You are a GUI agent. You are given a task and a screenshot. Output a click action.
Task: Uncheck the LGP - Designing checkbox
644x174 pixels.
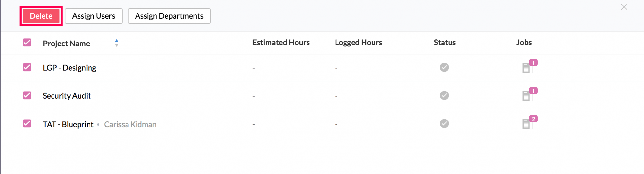[27, 67]
